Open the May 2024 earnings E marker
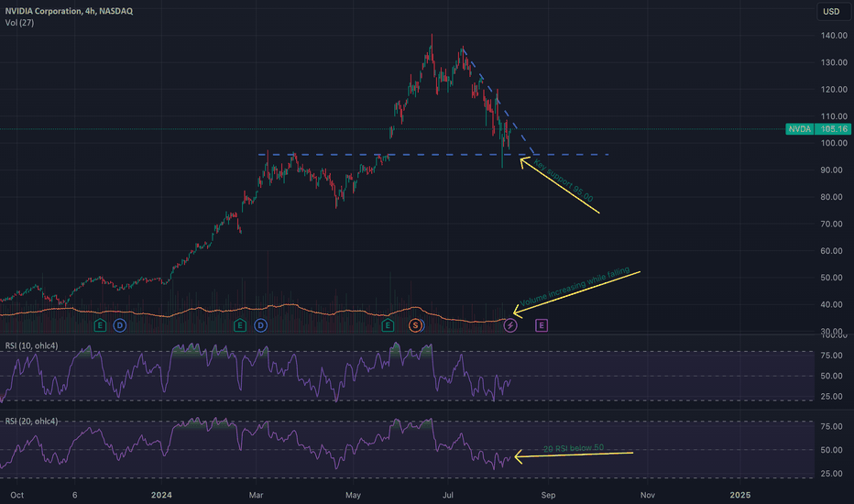Image resolution: width=854 pixels, height=504 pixels. pos(388,326)
